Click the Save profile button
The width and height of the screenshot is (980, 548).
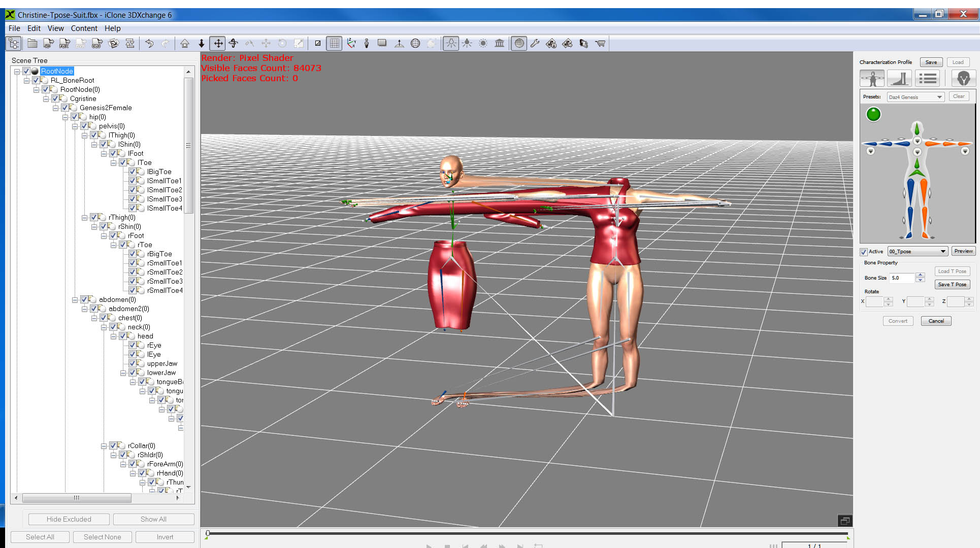[x=931, y=62]
